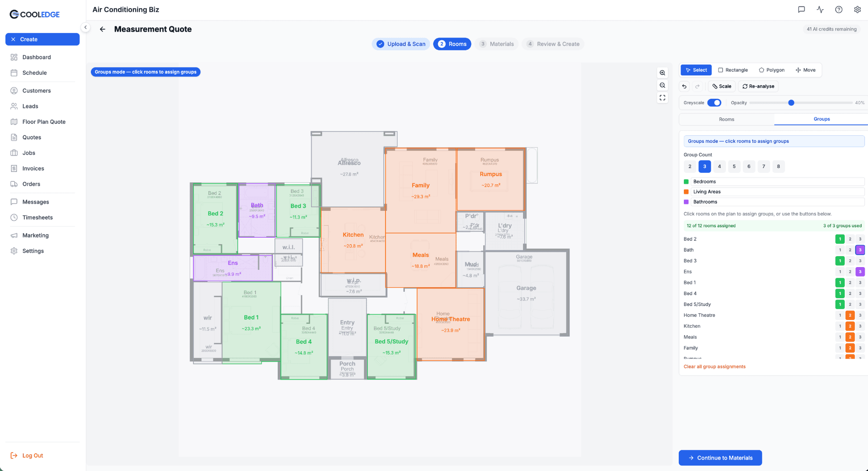Toggle Greyscale mode off
The height and width of the screenshot is (471, 868).
coord(715,102)
